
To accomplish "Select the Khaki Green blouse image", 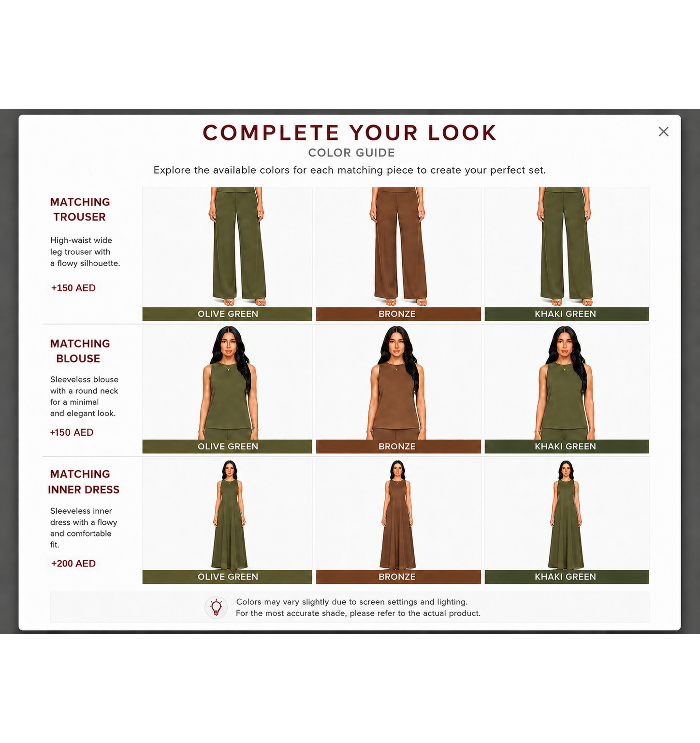I will [x=567, y=383].
